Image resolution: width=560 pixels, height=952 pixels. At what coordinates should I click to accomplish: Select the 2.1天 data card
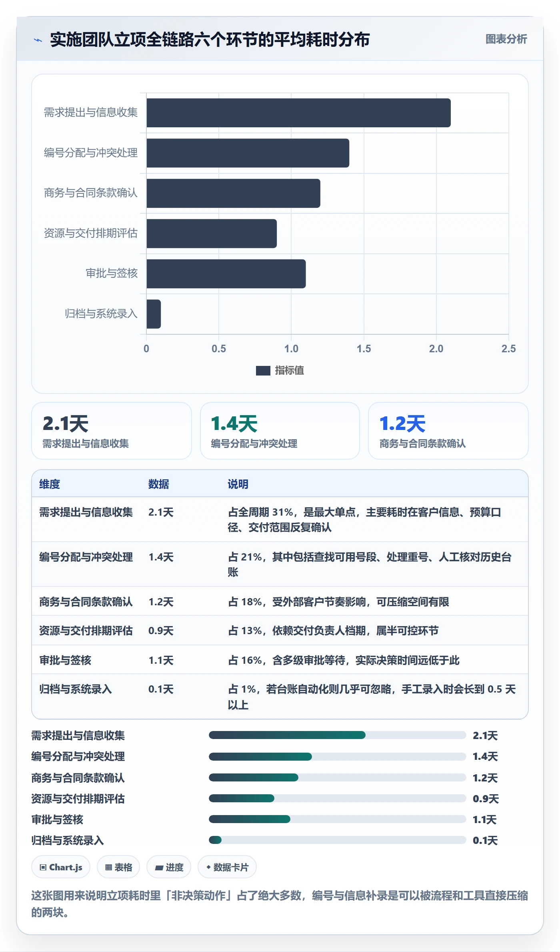112,431
